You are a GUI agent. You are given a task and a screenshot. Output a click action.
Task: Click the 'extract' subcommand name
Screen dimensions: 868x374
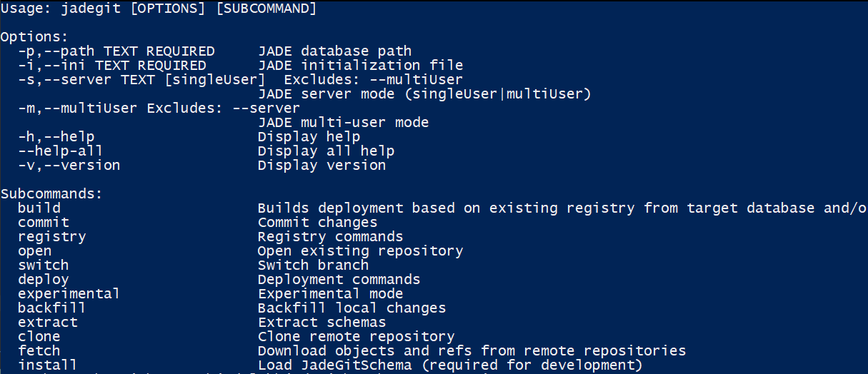pos(48,323)
